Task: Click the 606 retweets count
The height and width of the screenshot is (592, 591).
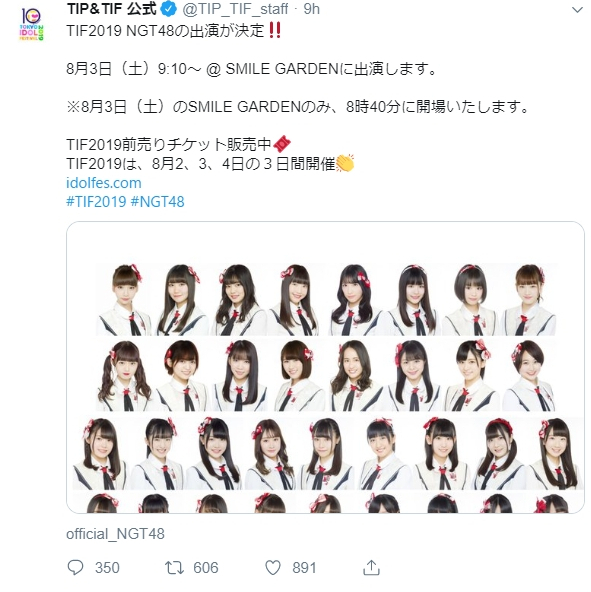Action: coord(206,568)
